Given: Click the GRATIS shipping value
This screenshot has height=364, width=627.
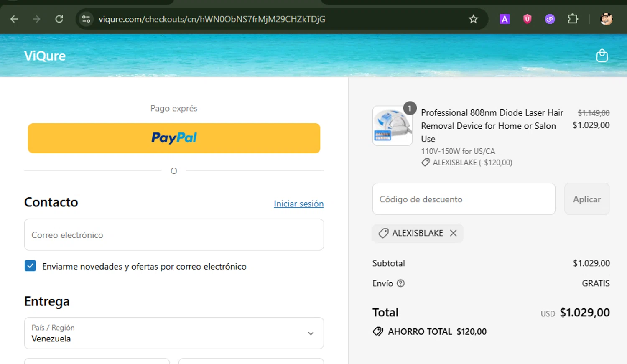Looking at the screenshot, I should (596, 283).
